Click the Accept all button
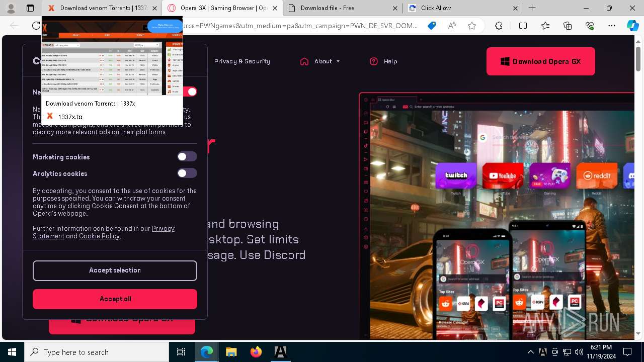 (x=115, y=299)
